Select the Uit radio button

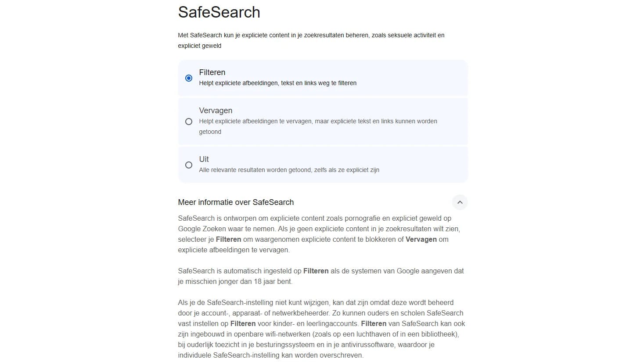coord(189,165)
